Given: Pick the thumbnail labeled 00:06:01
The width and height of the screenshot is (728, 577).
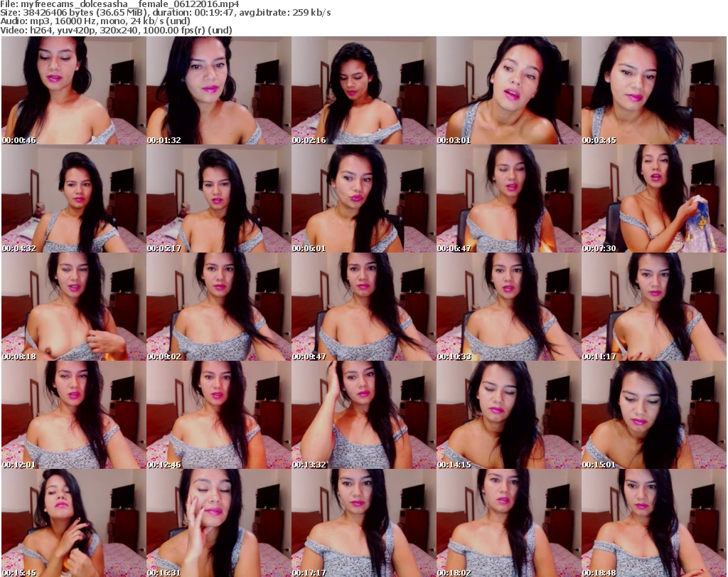Looking at the screenshot, I should pyautogui.click(x=363, y=198).
